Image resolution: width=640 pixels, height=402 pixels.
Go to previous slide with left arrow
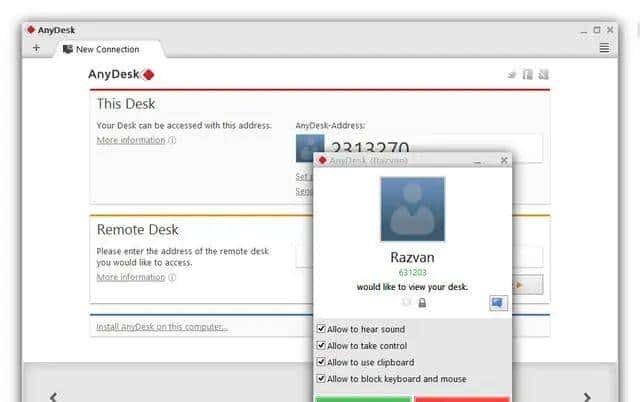tap(53, 397)
